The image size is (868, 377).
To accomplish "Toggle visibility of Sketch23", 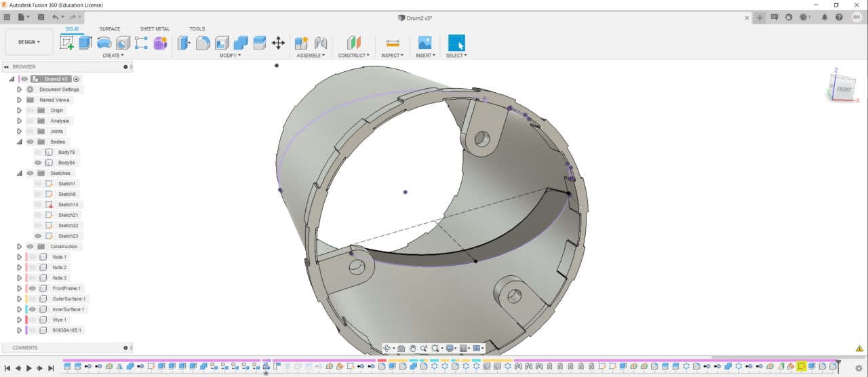I will click(39, 236).
